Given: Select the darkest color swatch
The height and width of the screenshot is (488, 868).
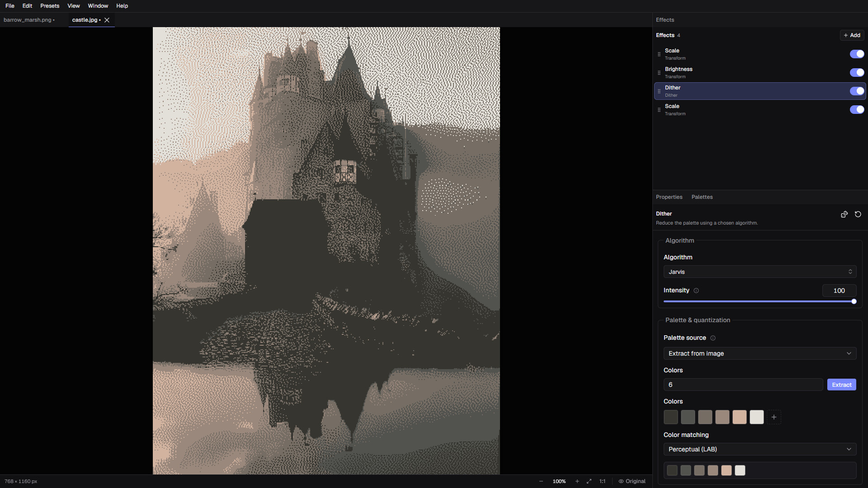Looking at the screenshot, I should (671, 417).
